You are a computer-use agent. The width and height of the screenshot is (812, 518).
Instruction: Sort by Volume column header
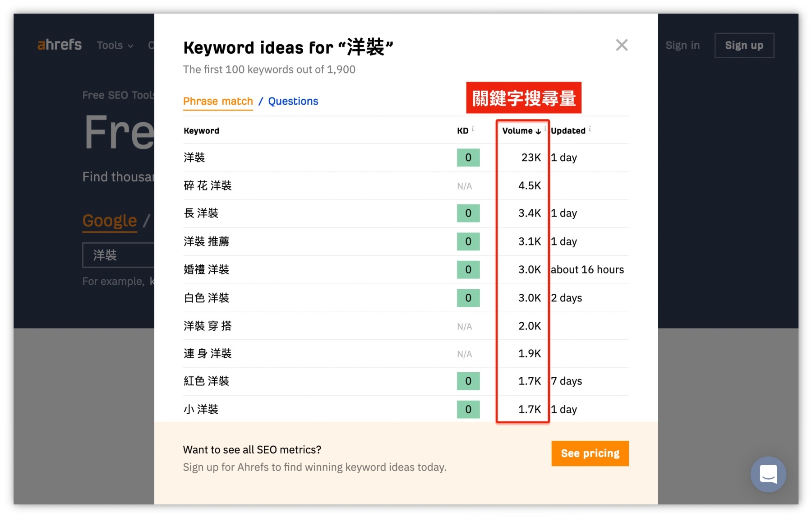pyautogui.click(x=521, y=131)
